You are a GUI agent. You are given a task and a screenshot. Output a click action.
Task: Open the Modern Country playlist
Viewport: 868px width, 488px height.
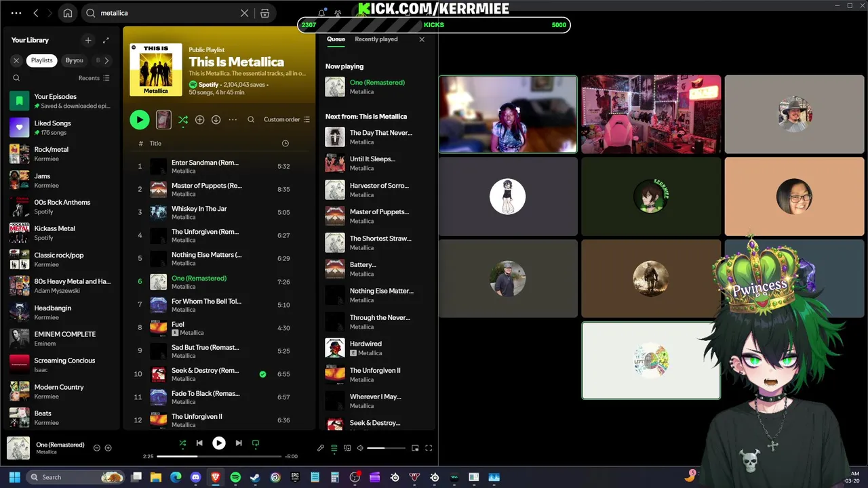61,392
